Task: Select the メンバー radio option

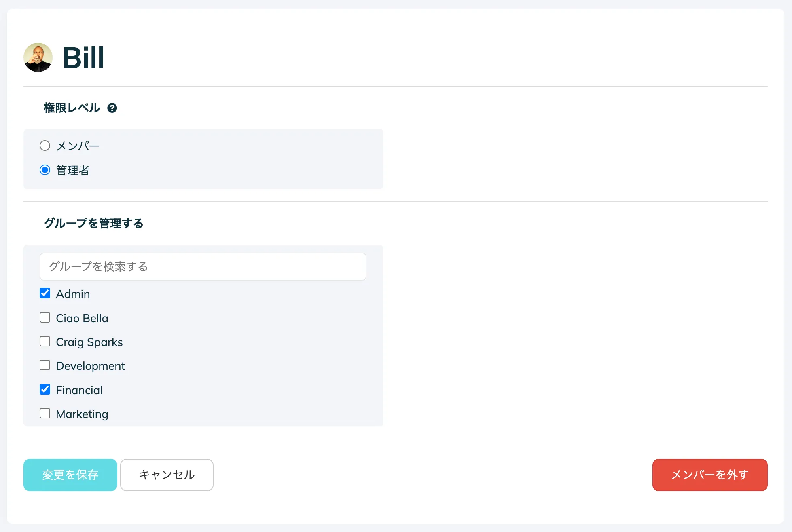Action: click(x=45, y=146)
